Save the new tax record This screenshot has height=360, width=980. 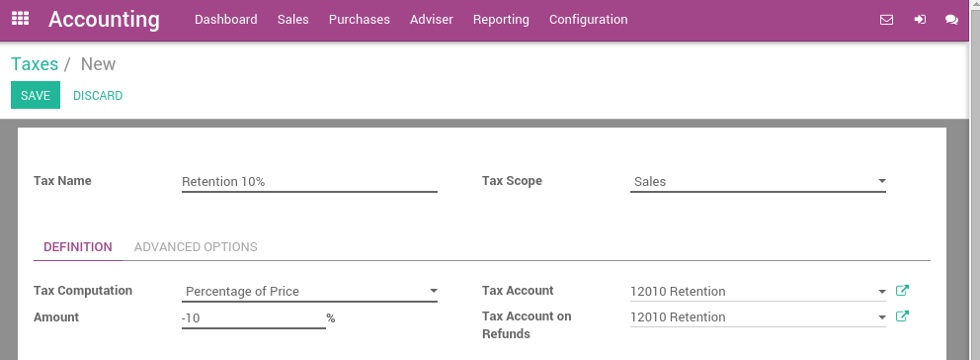click(36, 95)
